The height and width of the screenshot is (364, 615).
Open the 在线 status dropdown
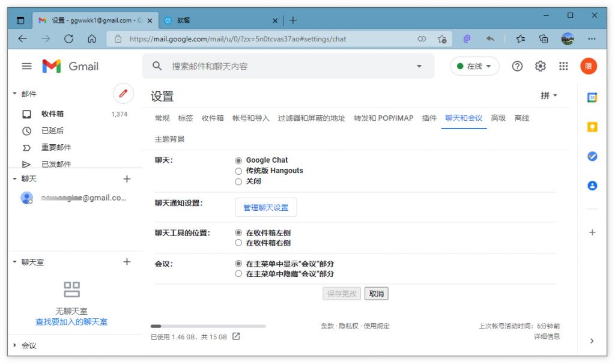coord(474,66)
